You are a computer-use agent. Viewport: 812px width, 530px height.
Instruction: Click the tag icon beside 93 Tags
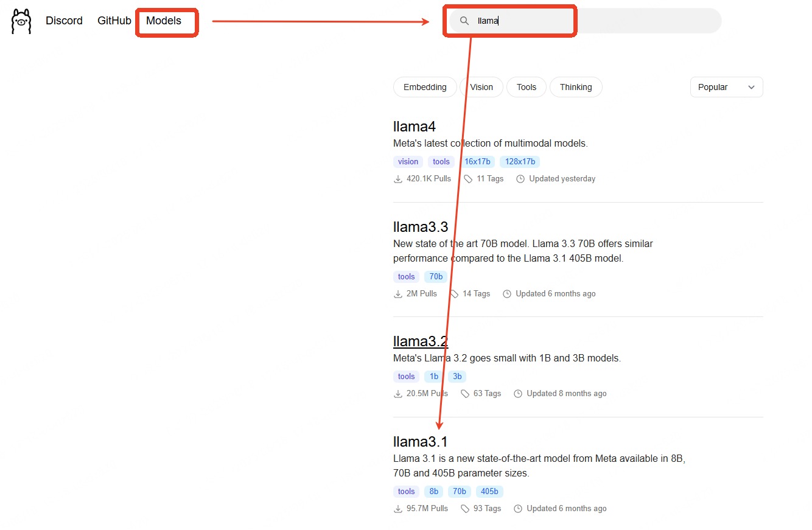pos(465,509)
